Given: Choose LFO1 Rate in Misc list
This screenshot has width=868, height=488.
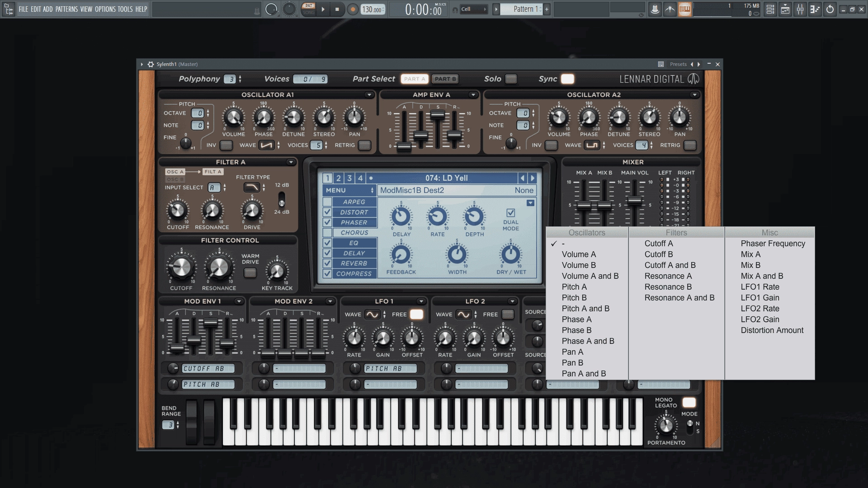Looking at the screenshot, I should click(x=760, y=287).
